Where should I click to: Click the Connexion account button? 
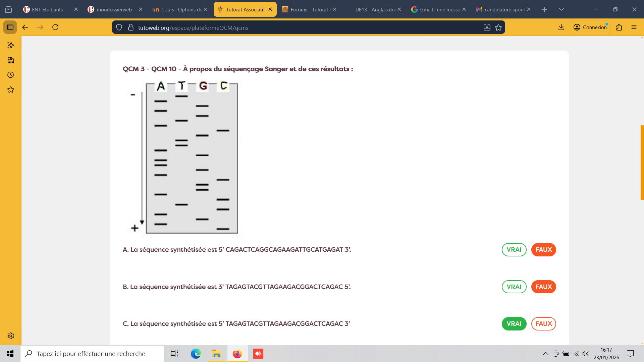590,27
